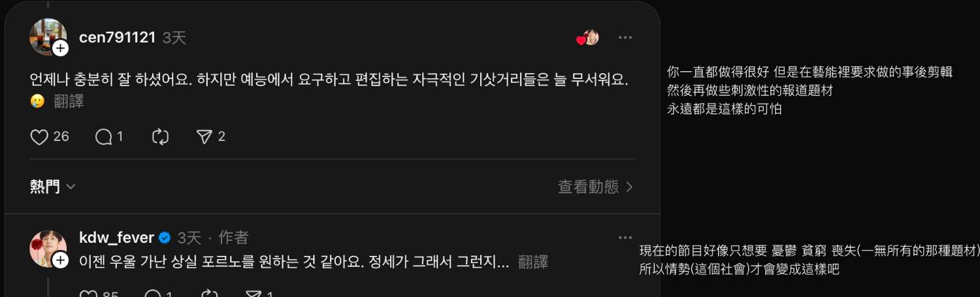Repost cen791121's post
Image resolution: width=980 pixels, height=297 pixels.
tap(160, 136)
